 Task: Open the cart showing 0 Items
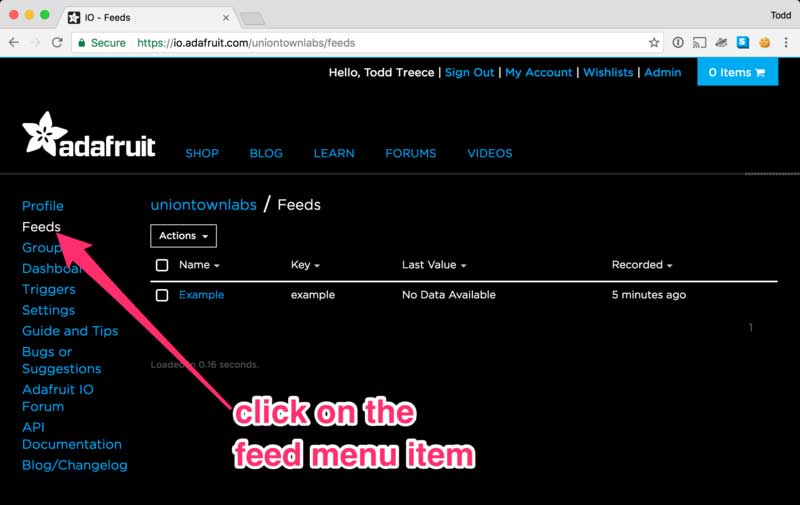click(737, 72)
